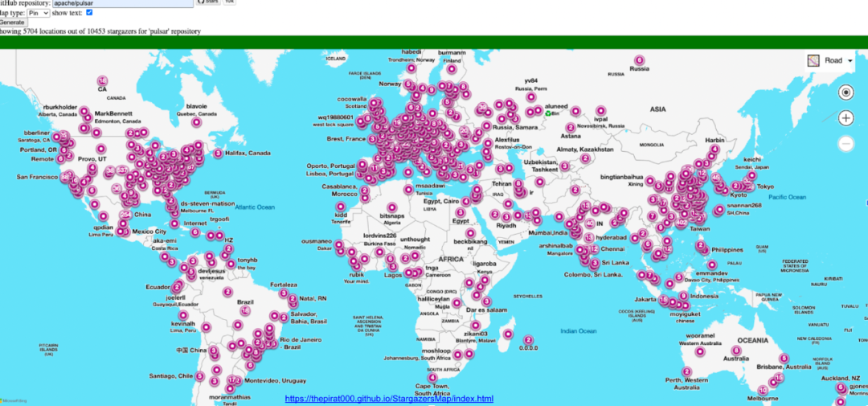
Task: Click the GitHub Stars button
Action: tap(208, 2)
